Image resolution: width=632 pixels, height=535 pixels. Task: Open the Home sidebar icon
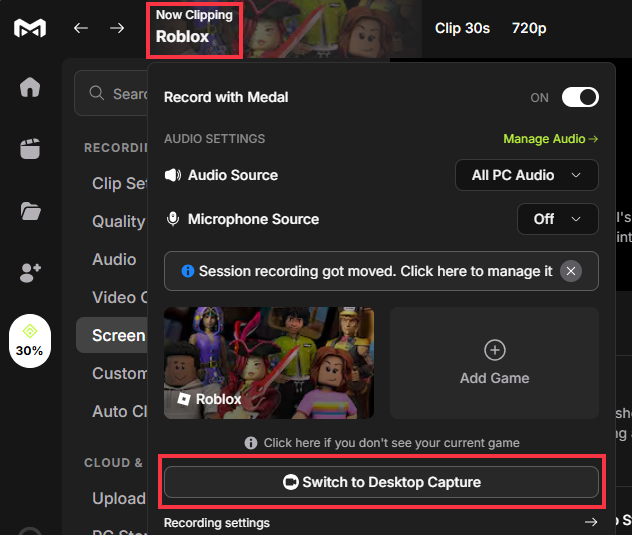[30, 87]
